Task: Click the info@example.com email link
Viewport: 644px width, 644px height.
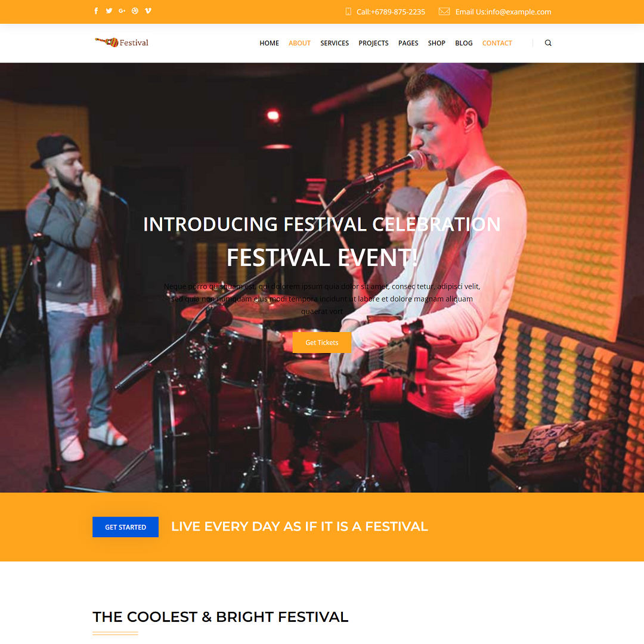Action: 519,12
